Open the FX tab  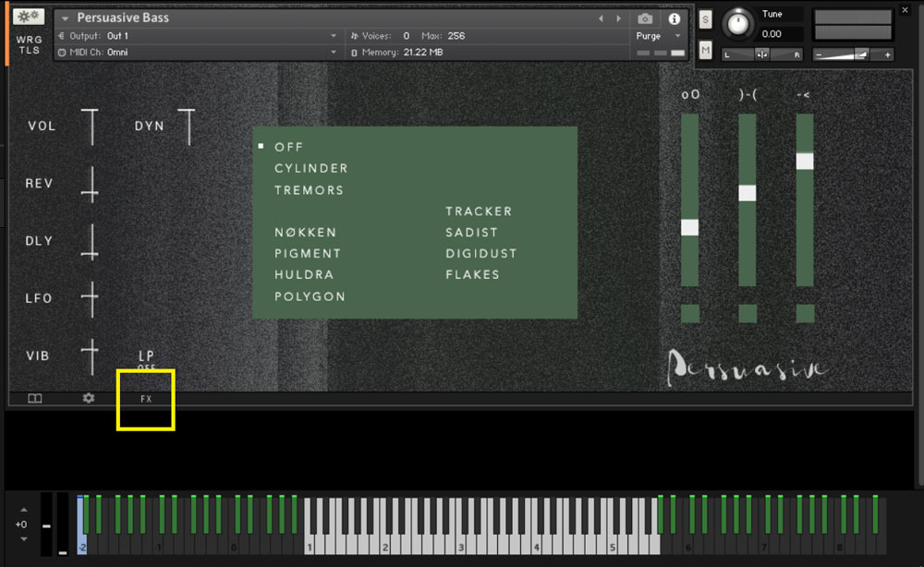pyautogui.click(x=146, y=399)
